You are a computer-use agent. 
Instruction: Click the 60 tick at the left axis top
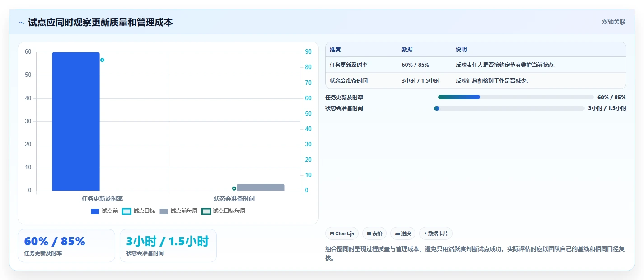[28, 52]
